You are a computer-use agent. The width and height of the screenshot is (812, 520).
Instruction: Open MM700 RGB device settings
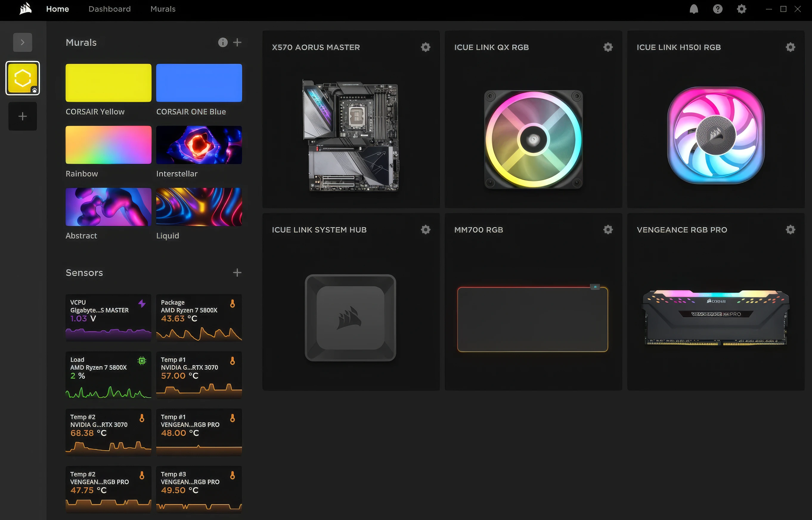pyautogui.click(x=608, y=230)
